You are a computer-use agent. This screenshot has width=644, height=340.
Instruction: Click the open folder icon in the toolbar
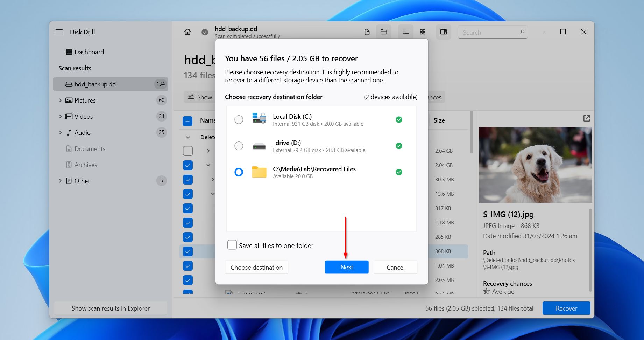pyautogui.click(x=383, y=32)
